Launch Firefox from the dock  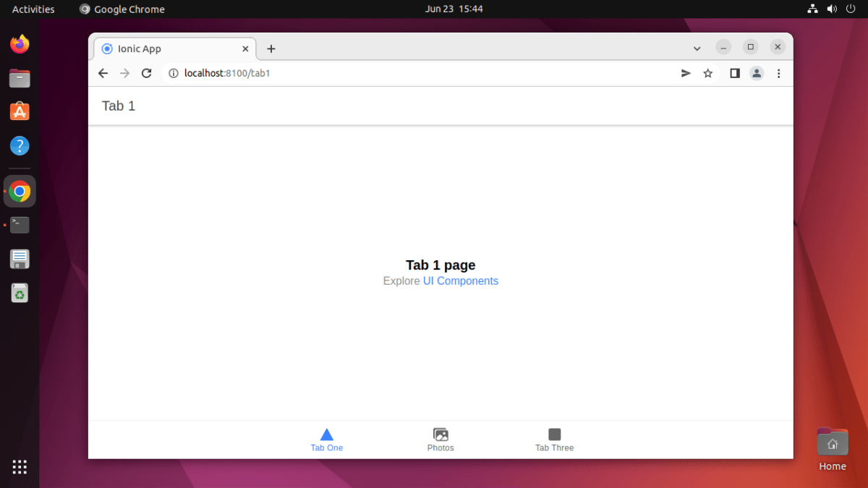(x=20, y=44)
